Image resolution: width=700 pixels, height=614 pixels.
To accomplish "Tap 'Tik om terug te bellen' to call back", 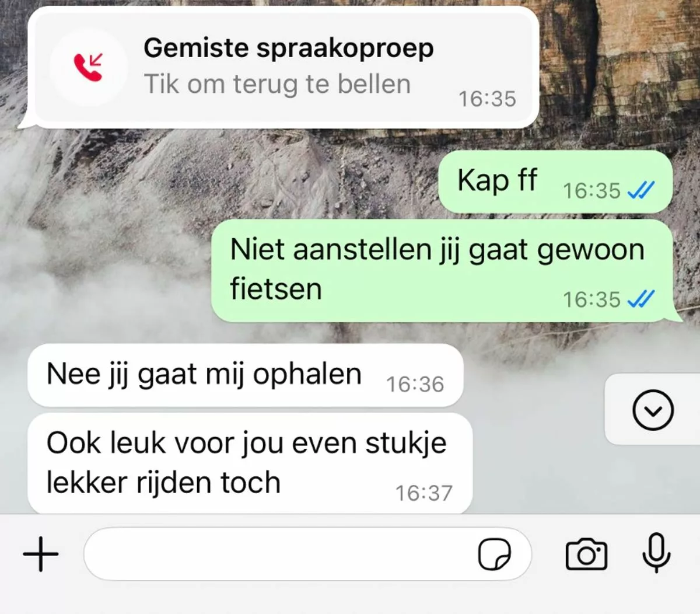I will [277, 84].
